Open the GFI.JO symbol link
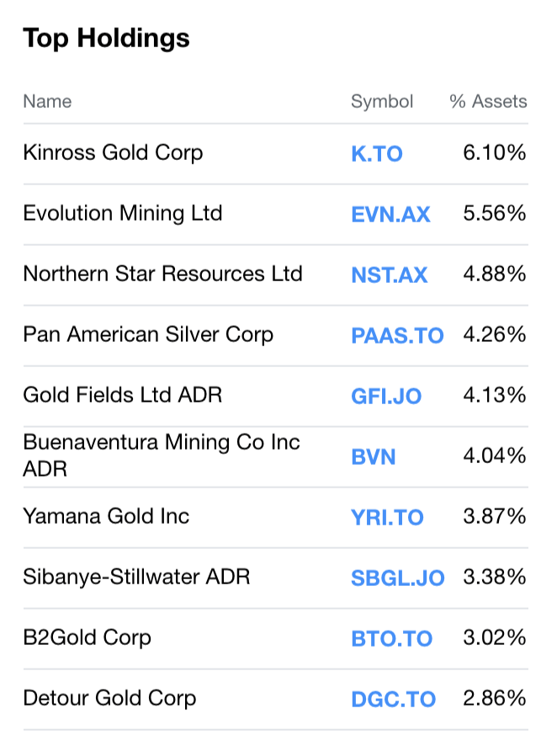This screenshot has width=557, height=756. [x=386, y=397]
